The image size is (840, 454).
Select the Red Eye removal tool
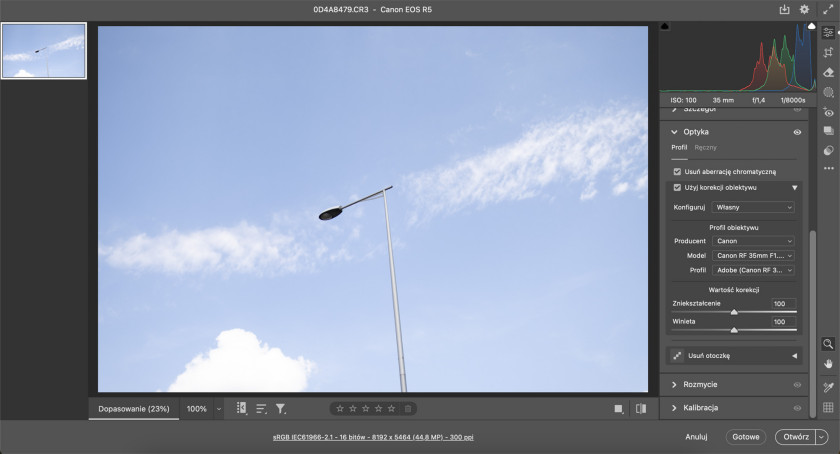828,112
